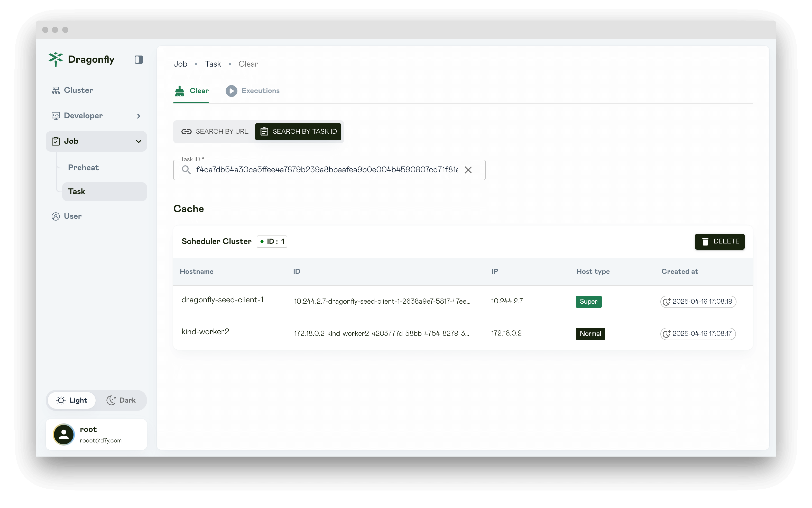Image resolution: width=812 pixels, height=508 pixels.
Task: Click the play icon on Executions tab
Action: click(231, 91)
